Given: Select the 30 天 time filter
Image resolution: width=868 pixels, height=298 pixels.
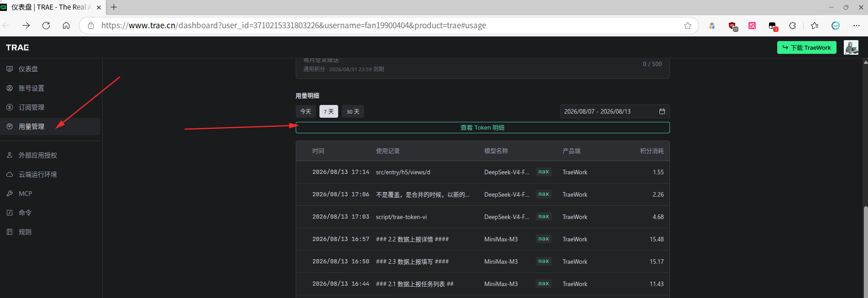Looking at the screenshot, I should (x=353, y=111).
